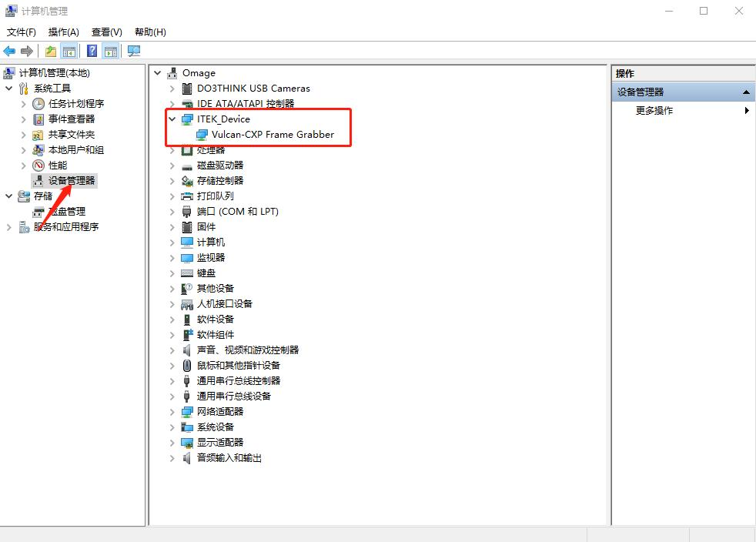Expand the 网络适配器 category
The width and height of the screenshot is (756, 542).
172,412
